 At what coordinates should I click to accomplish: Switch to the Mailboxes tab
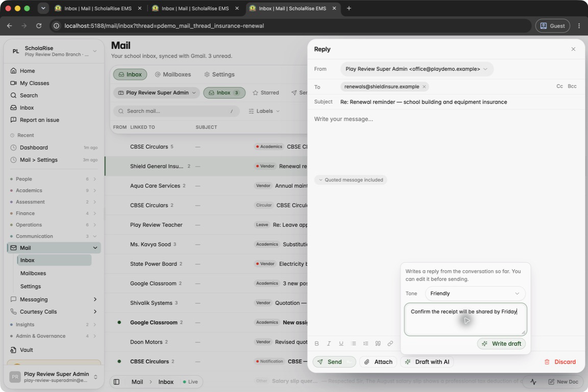pyautogui.click(x=173, y=75)
